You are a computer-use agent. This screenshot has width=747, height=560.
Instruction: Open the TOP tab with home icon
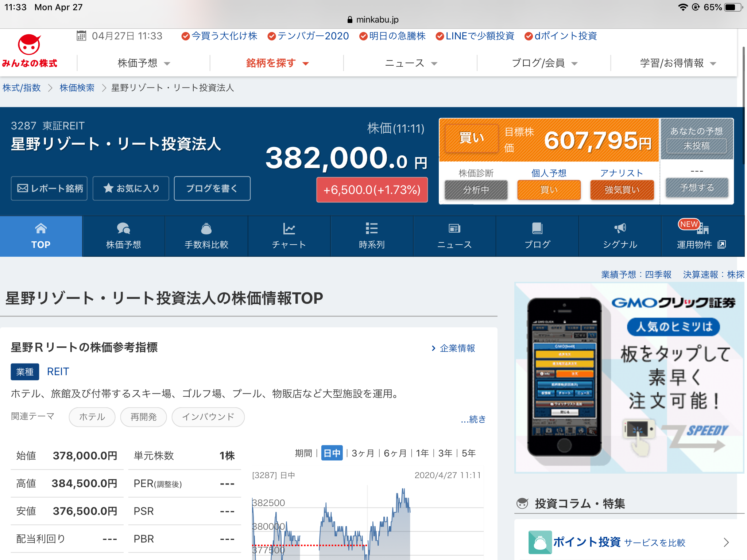point(41,236)
